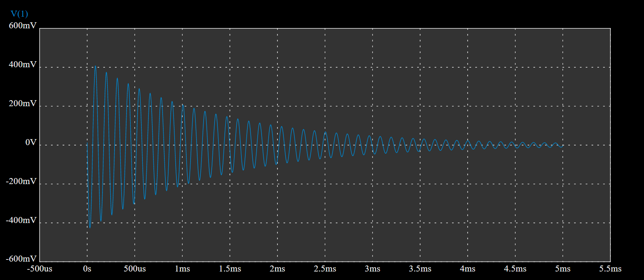Click the 2.5ms x-axis label
This screenshot has width=644, height=280.
[325, 269]
